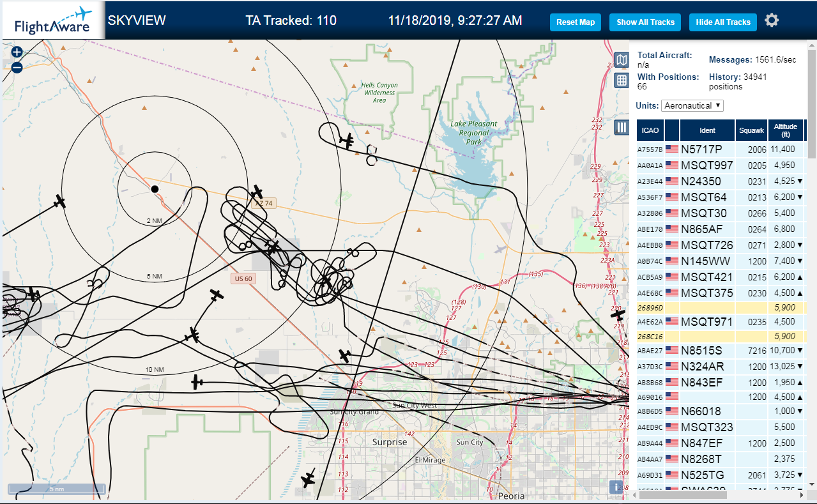Viewport: 817px width, 504px height.
Task: Select aircraft row MSQT64
Action: pos(721,197)
